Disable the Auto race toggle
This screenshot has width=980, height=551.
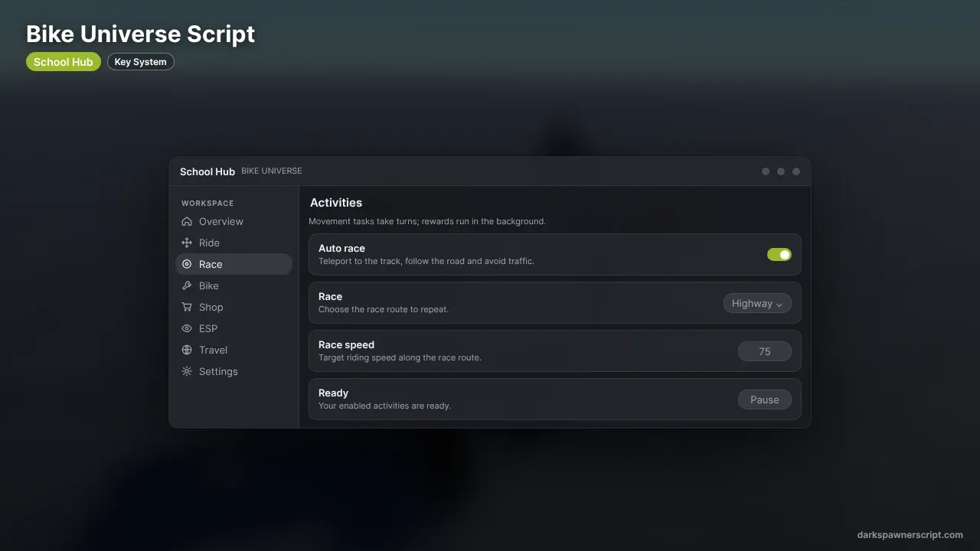click(x=779, y=254)
